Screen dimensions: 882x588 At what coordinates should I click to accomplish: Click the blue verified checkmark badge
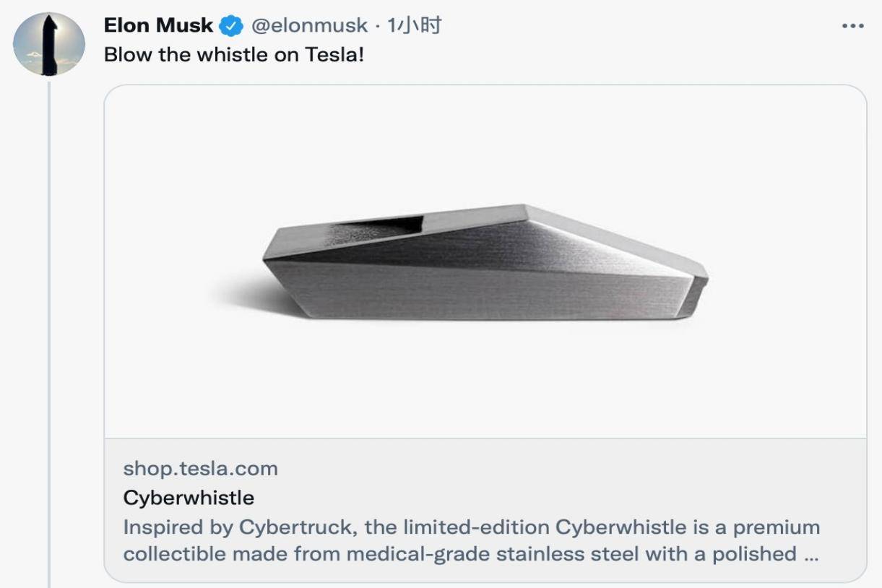click(231, 27)
